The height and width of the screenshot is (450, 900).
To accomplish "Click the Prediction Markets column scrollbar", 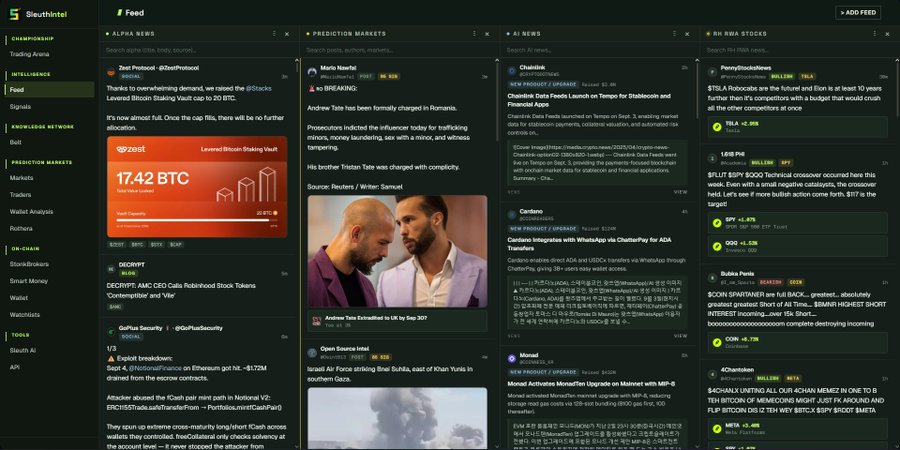I will click(x=497, y=100).
